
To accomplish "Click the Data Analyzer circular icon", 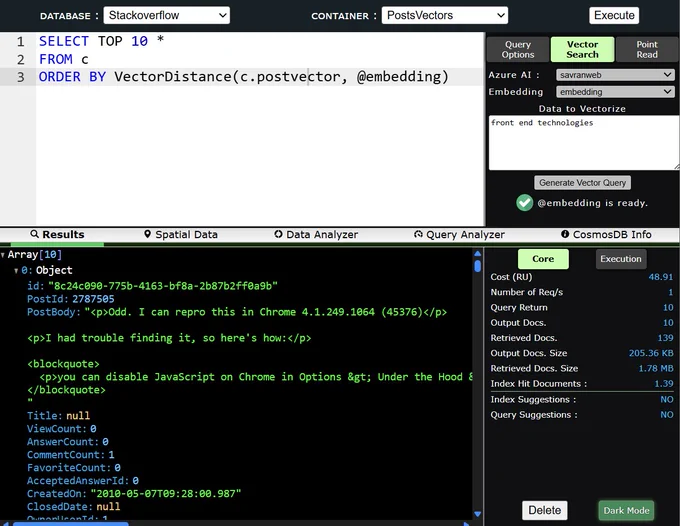I will click(278, 234).
